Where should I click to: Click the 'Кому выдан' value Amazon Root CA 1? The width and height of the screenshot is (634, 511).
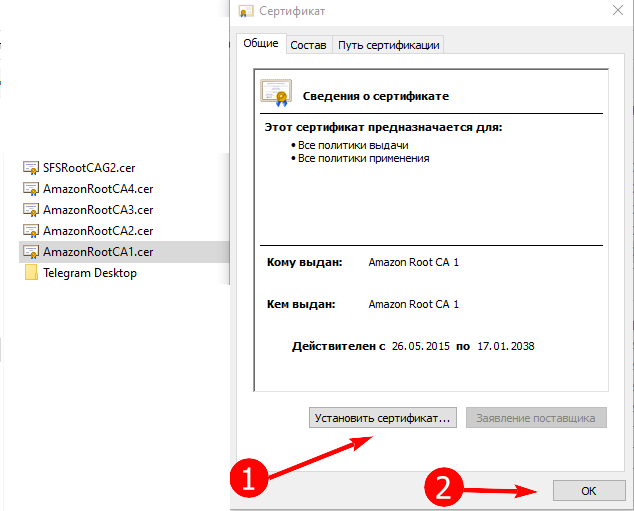point(414,262)
